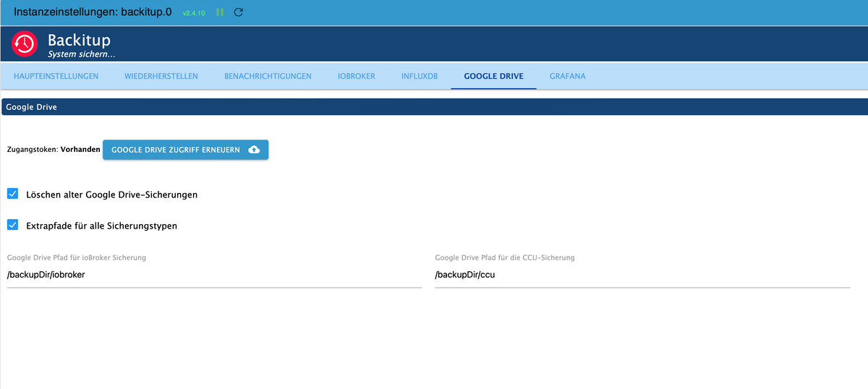Viewport: 868px width, 389px height.
Task: Switch to the Grafana tab
Action: pyautogui.click(x=567, y=76)
